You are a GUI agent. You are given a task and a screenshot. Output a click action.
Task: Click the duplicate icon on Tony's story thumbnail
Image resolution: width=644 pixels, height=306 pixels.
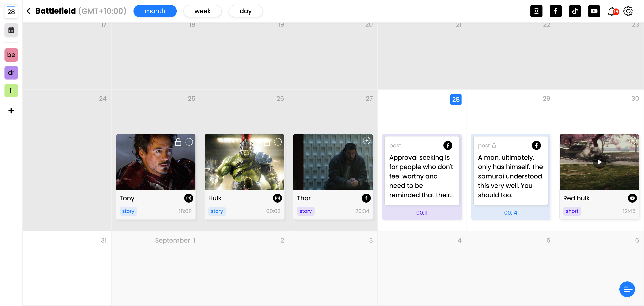[189, 142]
